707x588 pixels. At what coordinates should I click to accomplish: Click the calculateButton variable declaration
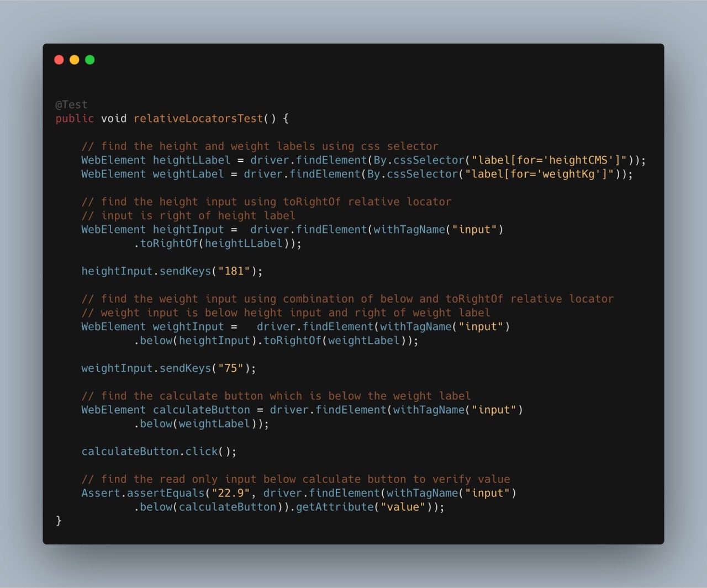tap(202, 410)
